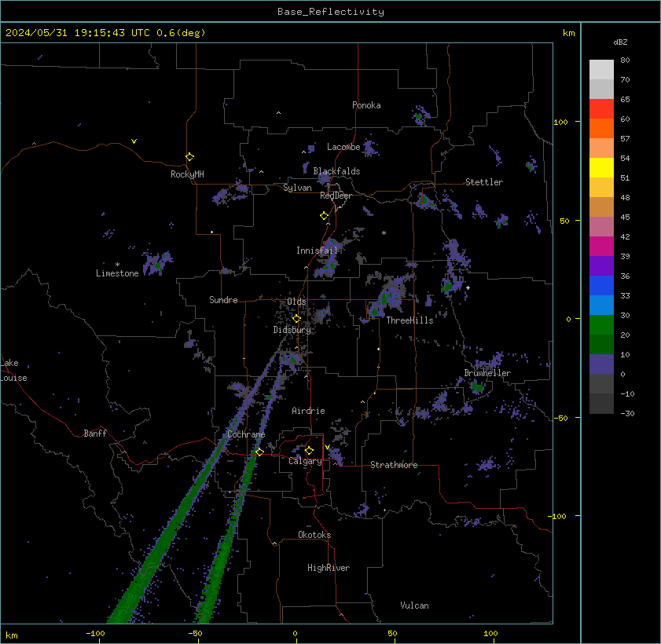
Task: Click the Strathmore town label
Action: pos(394,465)
